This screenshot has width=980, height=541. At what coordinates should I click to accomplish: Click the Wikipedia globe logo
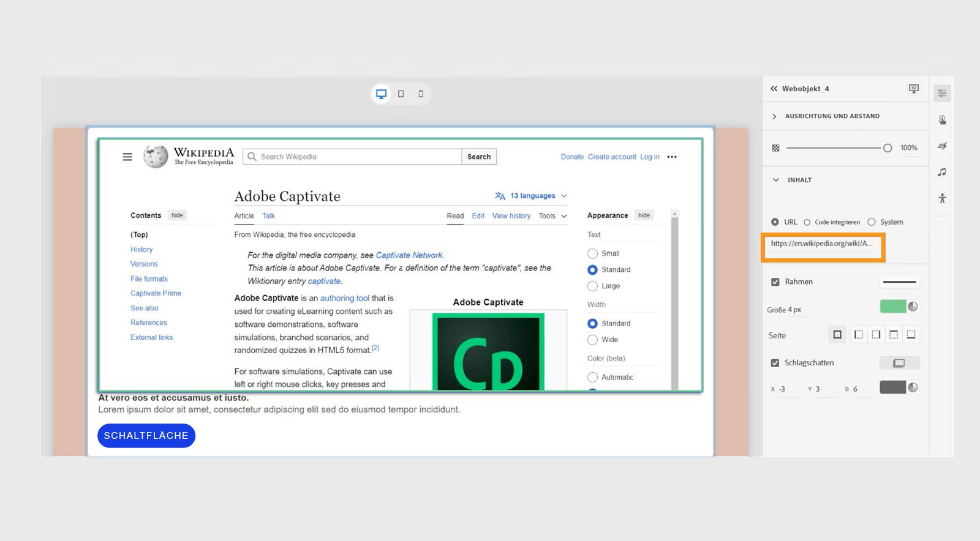coord(156,157)
